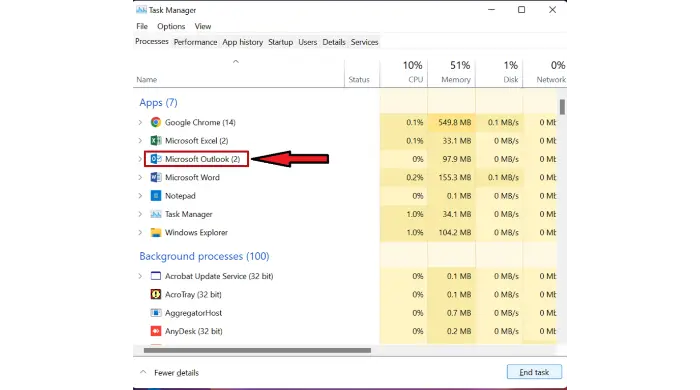Switch to the App history tab
The width and height of the screenshot is (700, 390).
click(242, 42)
